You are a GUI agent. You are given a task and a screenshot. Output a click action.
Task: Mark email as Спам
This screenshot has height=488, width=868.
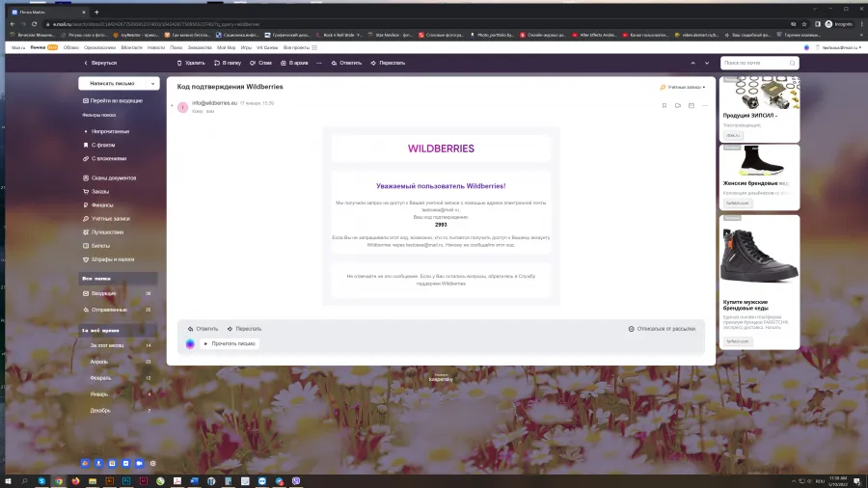pos(260,63)
